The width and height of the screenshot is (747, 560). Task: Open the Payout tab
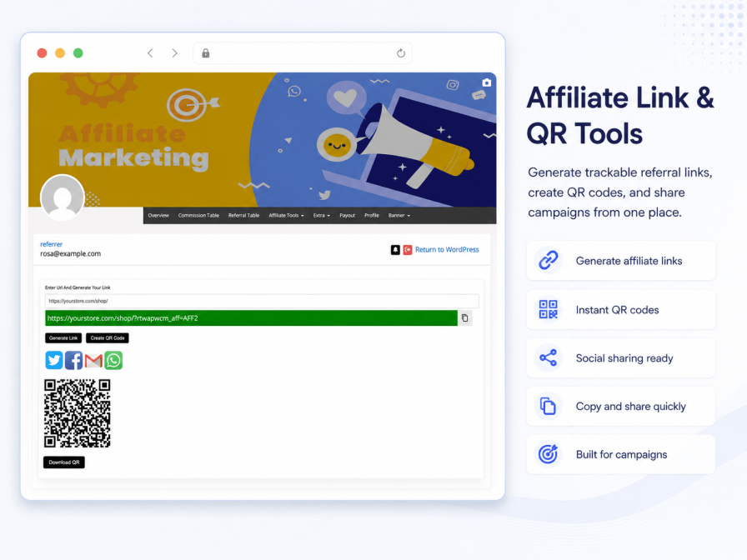[347, 215]
